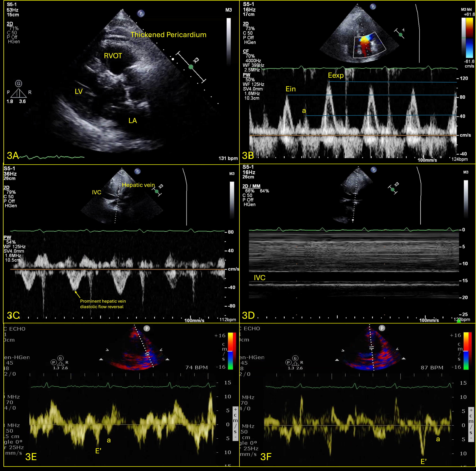Click the green focus dot in panel 3A
This screenshot has width=476, height=471.
tap(191, 67)
